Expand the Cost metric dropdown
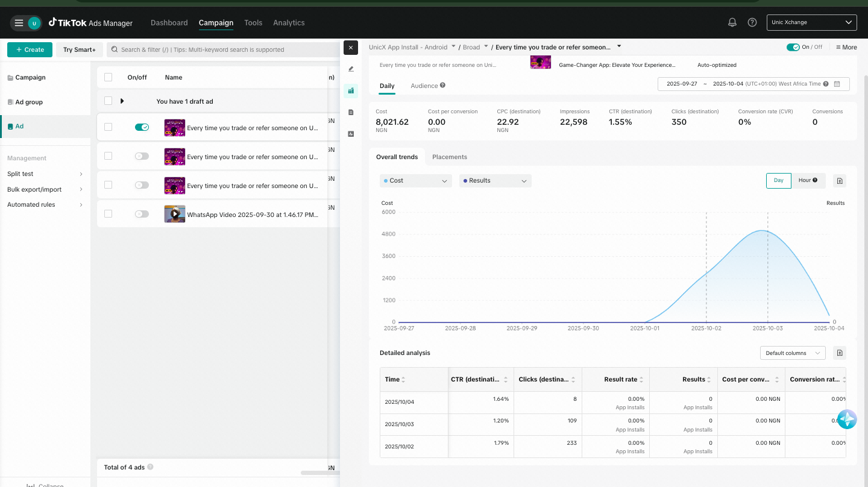868x487 pixels. (x=415, y=181)
